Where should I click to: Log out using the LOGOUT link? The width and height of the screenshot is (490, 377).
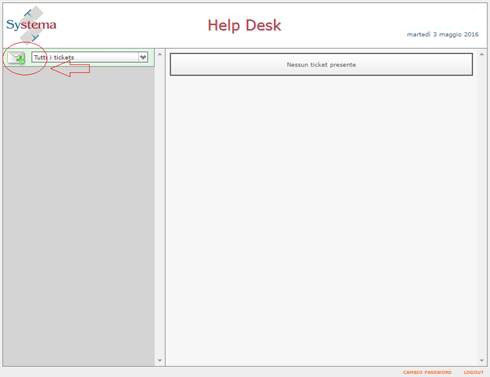click(473, 372)
